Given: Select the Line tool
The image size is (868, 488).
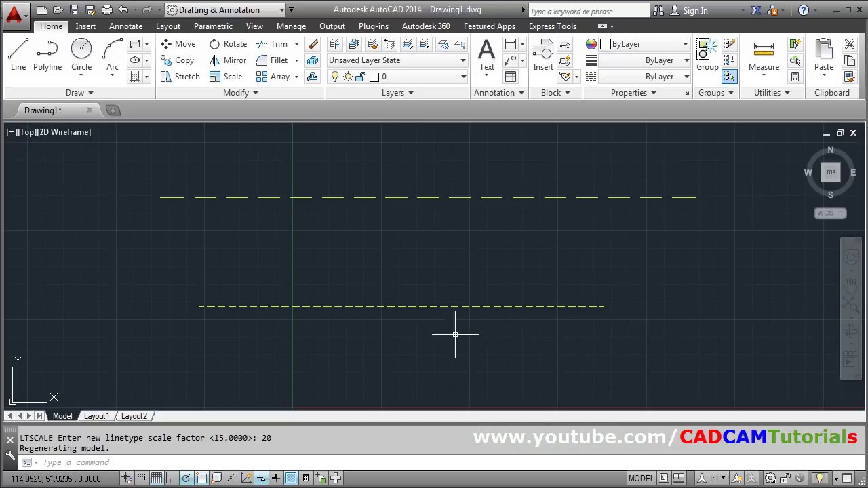Looking at the screenshot, I should point(18,54).
